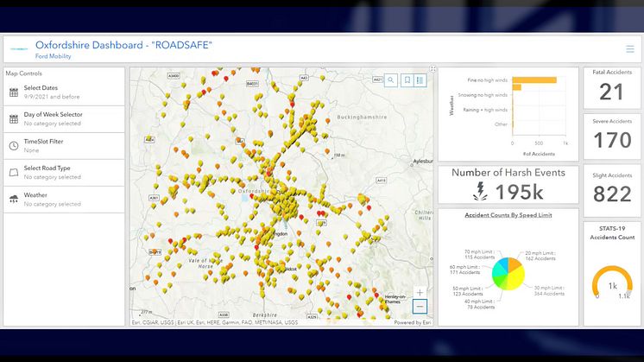Click the Select Road Type map icon

click(14, 173)
